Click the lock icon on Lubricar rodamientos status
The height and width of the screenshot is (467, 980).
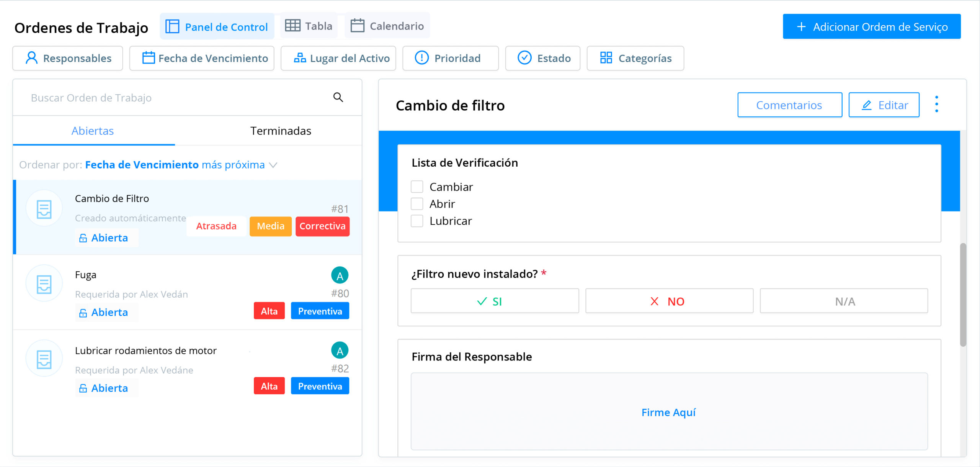(83, 388)
